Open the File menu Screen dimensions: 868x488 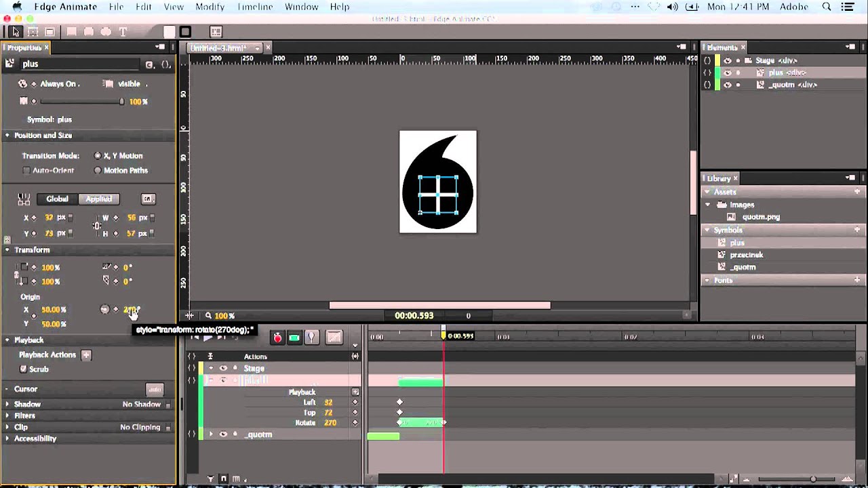click(x=116, y=7)
